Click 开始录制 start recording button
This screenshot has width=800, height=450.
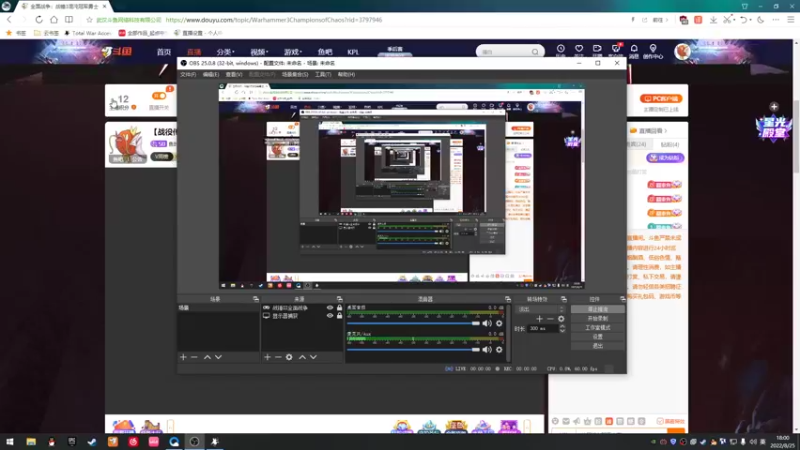point(597,318)
